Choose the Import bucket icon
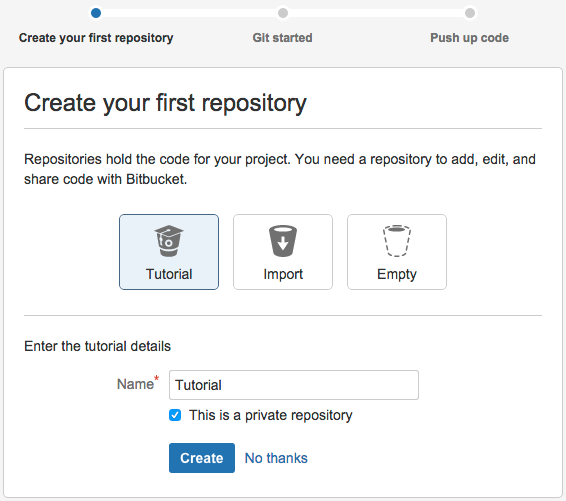Screen dimensions: 566x501 tap(283, 241)
